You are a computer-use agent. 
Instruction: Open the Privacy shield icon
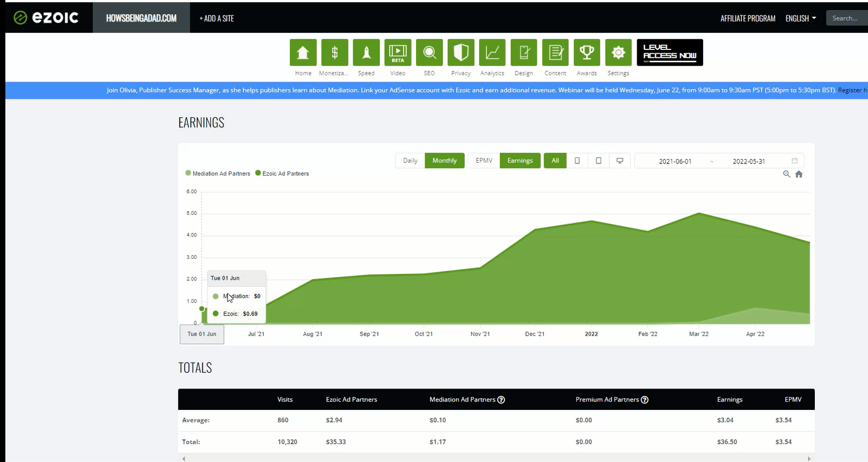click(461, 53)
